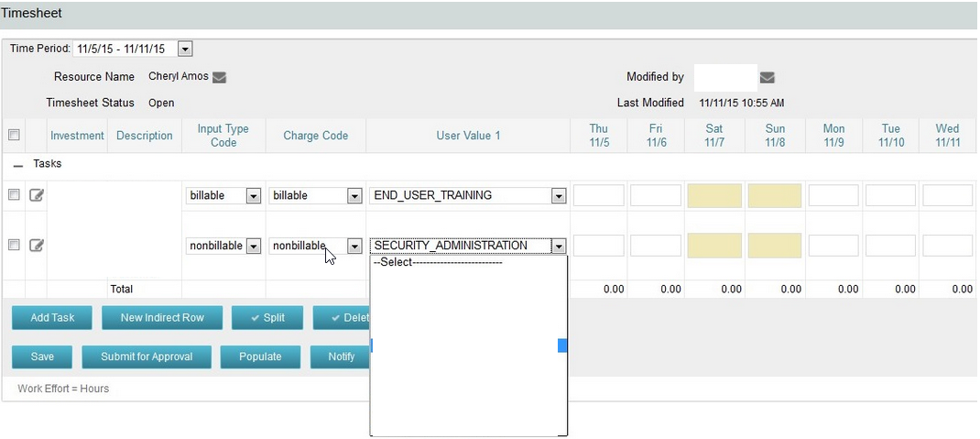Collapse the Tasks section minus icon

click(18, 165)
